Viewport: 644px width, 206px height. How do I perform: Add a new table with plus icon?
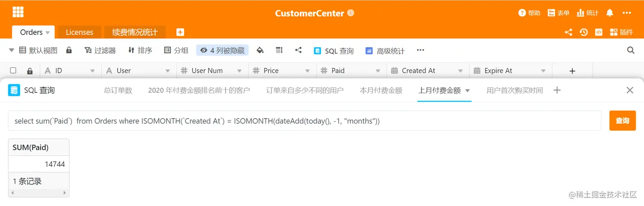click(x=180, y=32)
